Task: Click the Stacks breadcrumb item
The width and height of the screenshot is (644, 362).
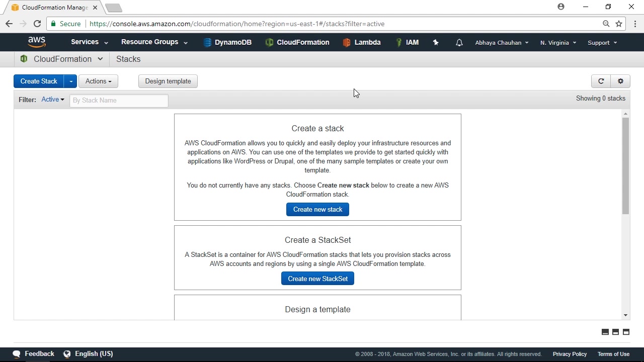Action: pyautogui.click(x=128, y=59)
